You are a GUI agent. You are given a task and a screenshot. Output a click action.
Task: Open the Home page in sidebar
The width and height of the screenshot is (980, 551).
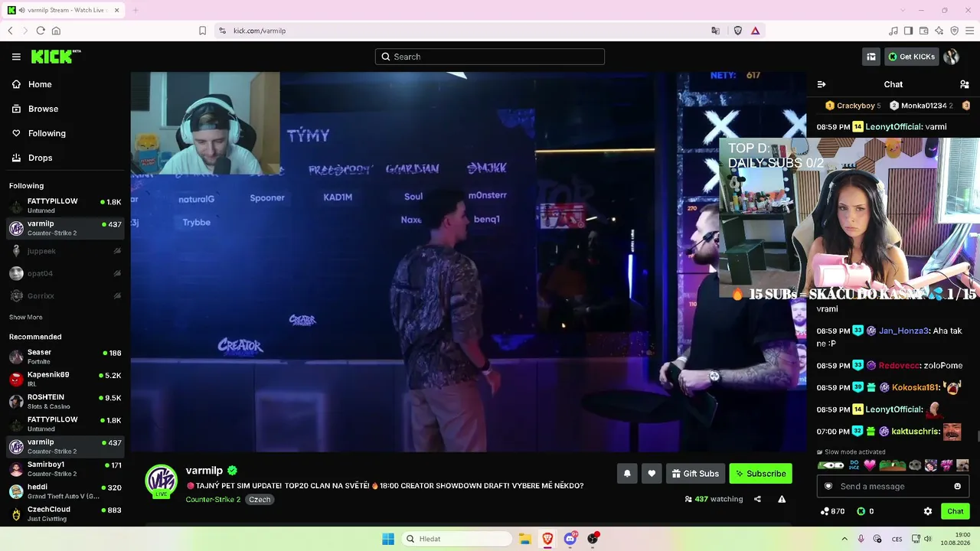coord(40,84)
